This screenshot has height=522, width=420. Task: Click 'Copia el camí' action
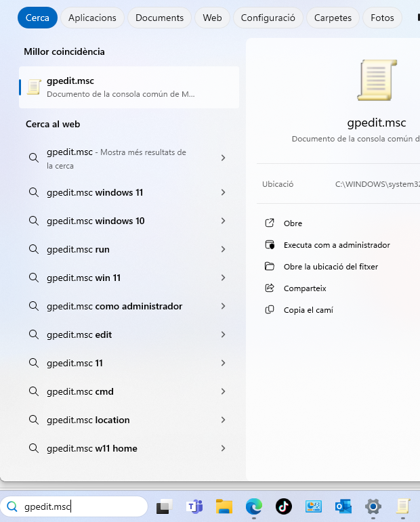click(x=308, y=310)
